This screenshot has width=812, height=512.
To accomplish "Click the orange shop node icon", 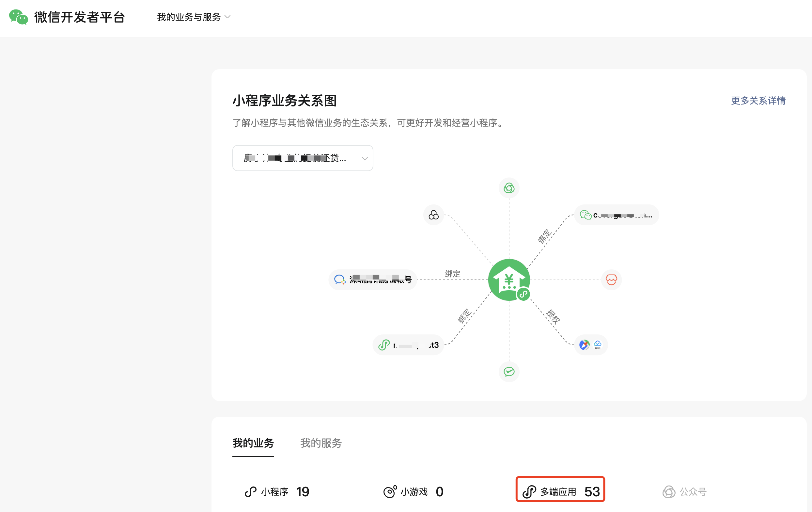I will 611,280.
